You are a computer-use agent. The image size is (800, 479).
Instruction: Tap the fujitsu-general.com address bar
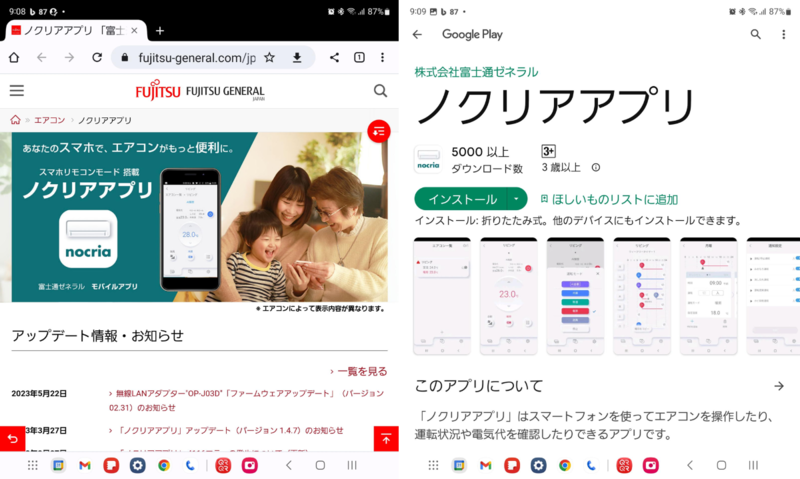point(196,58)
